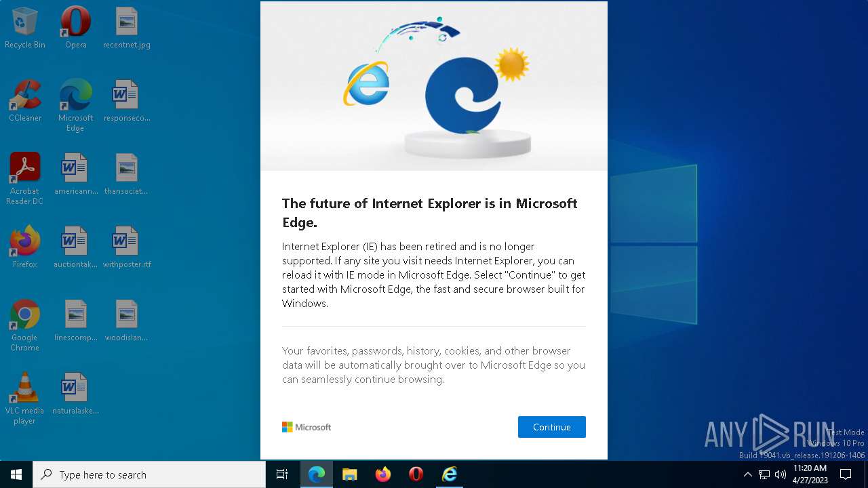Open Task View from the taskbar
This screenshot has width=868, height=488.
(282, 474)
